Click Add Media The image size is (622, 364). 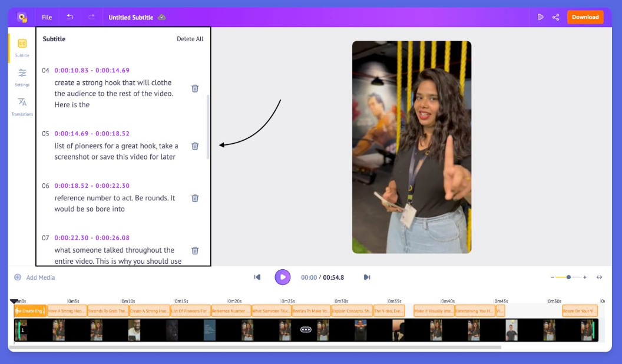(x=35, y=277)
